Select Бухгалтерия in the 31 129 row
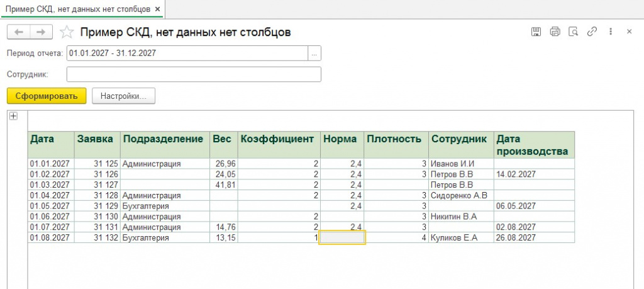Viewport: 644px width, 289px height. pyautogui.click(x=165, y=205)
